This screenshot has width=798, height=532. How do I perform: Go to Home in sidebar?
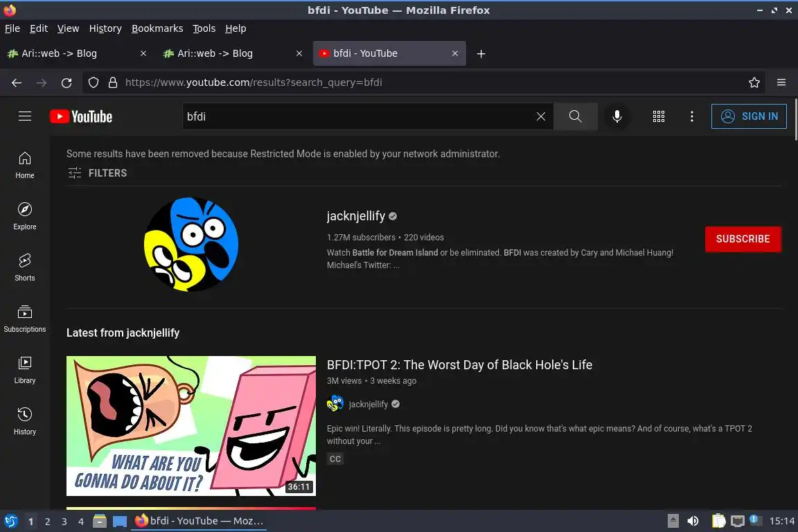pos(24,166)
